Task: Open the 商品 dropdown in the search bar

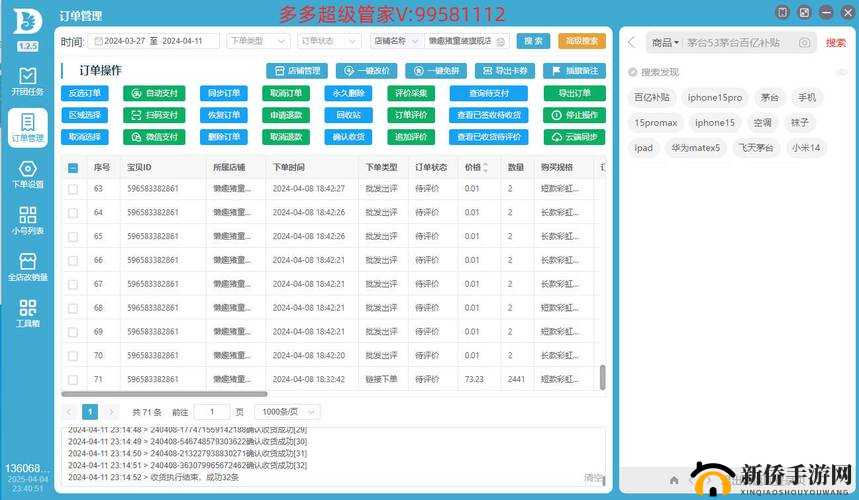Action: [x=665, y=43]
